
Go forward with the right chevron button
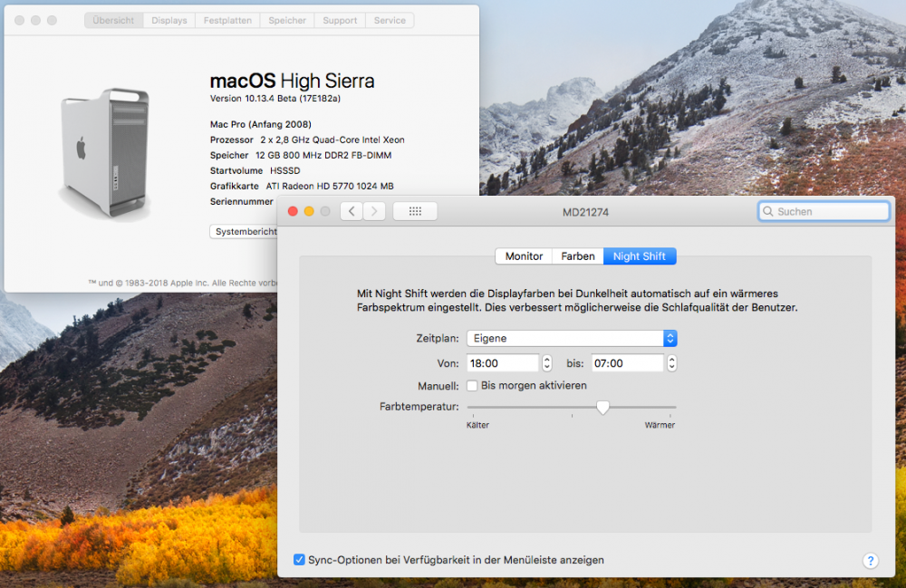pyautogui.click(x=374, y=211)
